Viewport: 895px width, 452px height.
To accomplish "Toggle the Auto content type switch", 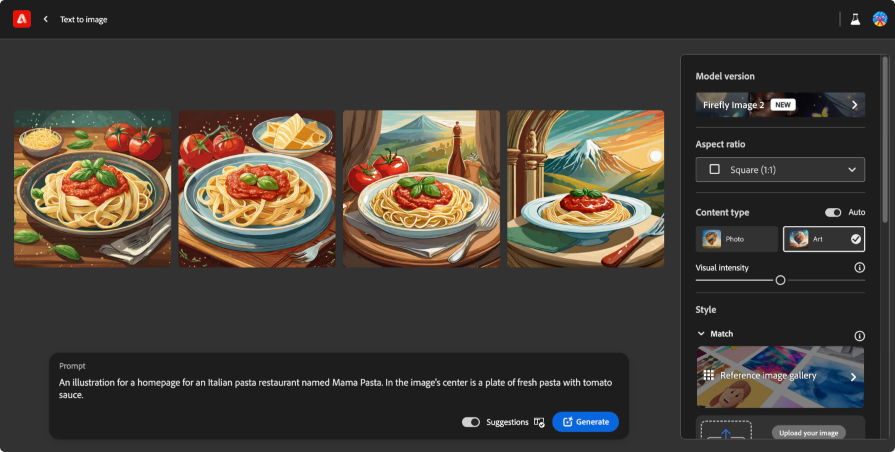I will click(x=833, y=212).
